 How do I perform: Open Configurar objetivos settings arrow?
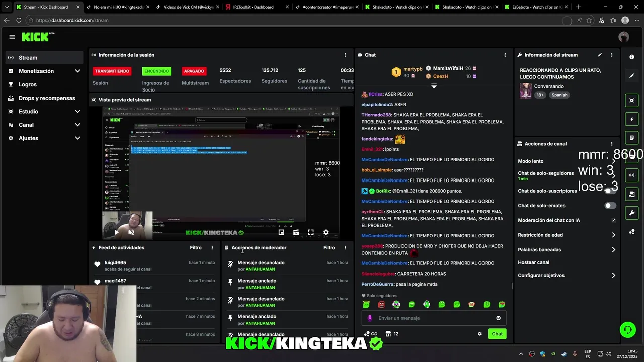613,275
